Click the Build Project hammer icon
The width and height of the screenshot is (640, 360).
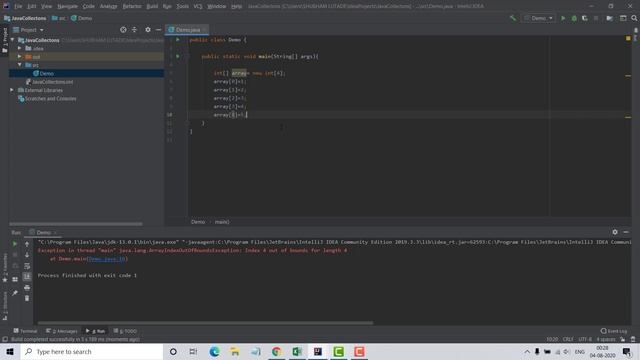click(513, 18)
